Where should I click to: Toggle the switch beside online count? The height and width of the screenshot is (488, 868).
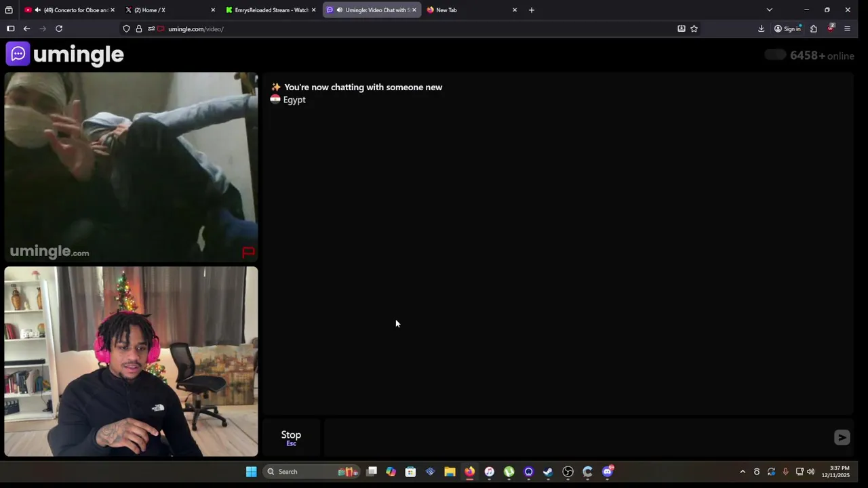click(x=775, y=55)
